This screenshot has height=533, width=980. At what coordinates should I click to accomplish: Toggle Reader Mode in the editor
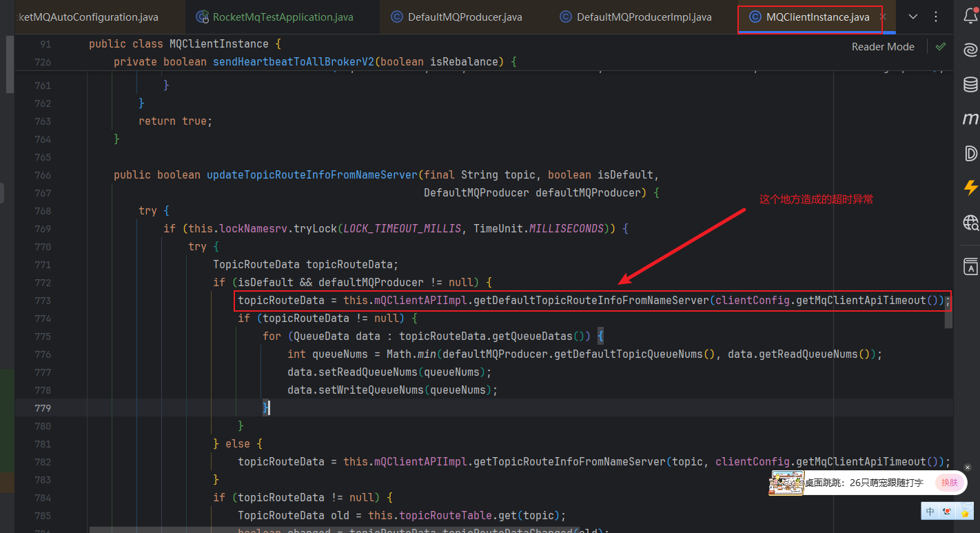882,47
